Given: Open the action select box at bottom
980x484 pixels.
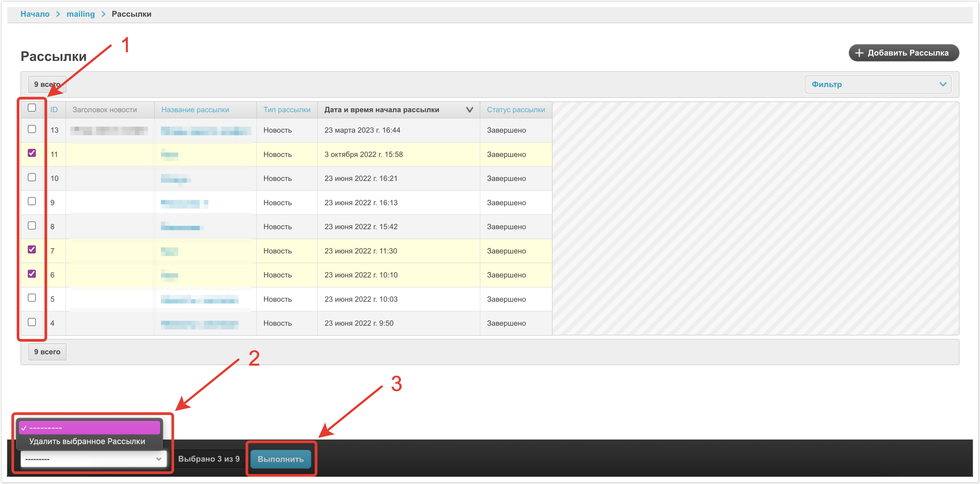Looking at the screenshot, I should 93,459.
